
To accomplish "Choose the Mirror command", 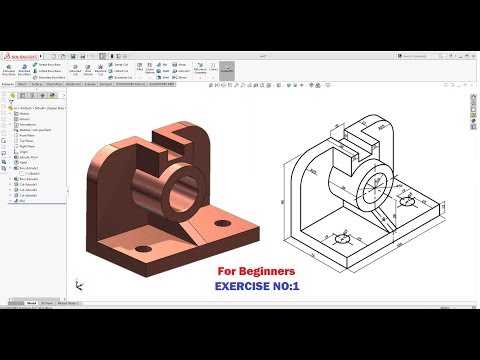I will [180, 77].
